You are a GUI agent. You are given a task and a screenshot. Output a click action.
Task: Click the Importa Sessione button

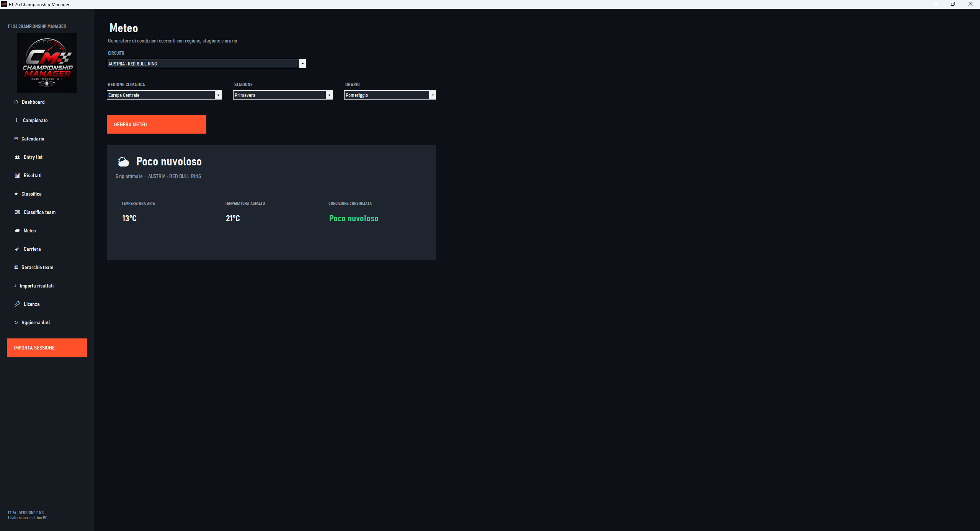click(x=47, y=348)
